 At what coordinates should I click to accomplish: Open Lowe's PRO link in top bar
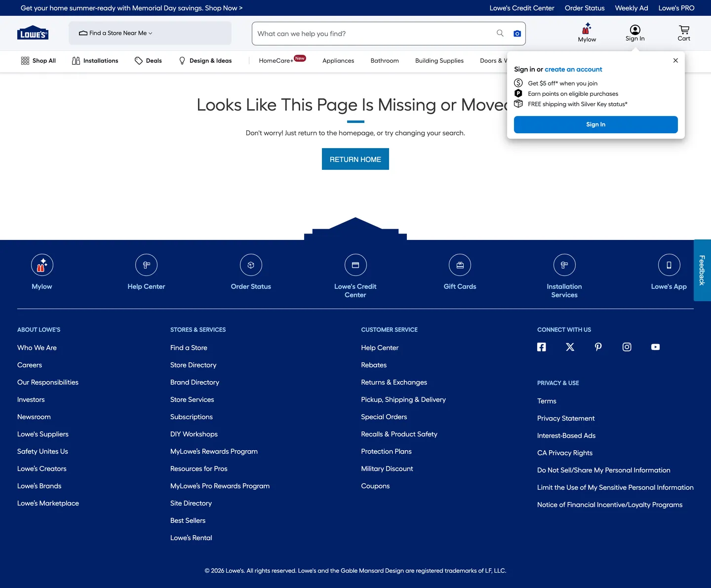tap(676, 8)
